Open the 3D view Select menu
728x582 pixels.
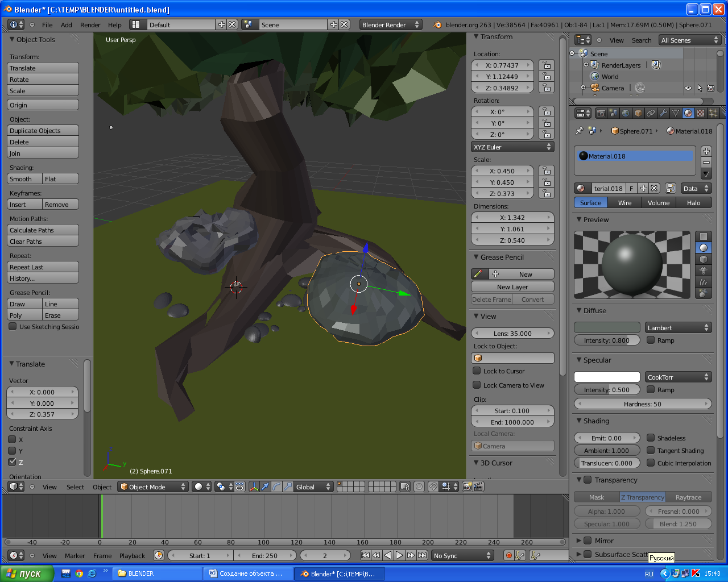coord(75,487)
